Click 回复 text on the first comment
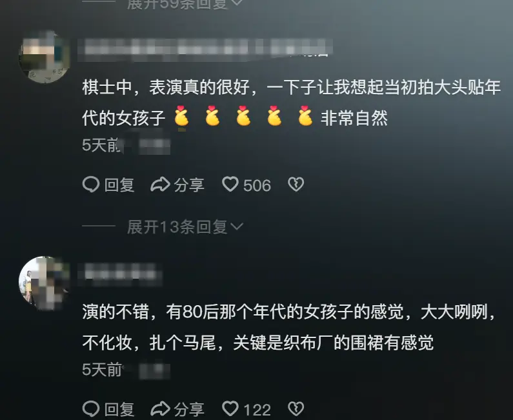The width and height of the screenshot is (513, 420). point(119,185)
